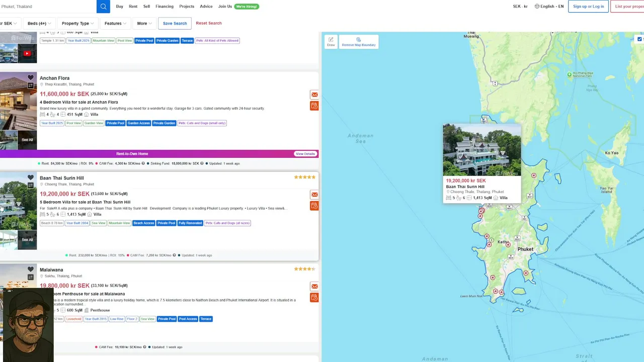Open the Features filter dropdown
The height and width of the screenshot is (362, 644).
(x=116, y=23)
